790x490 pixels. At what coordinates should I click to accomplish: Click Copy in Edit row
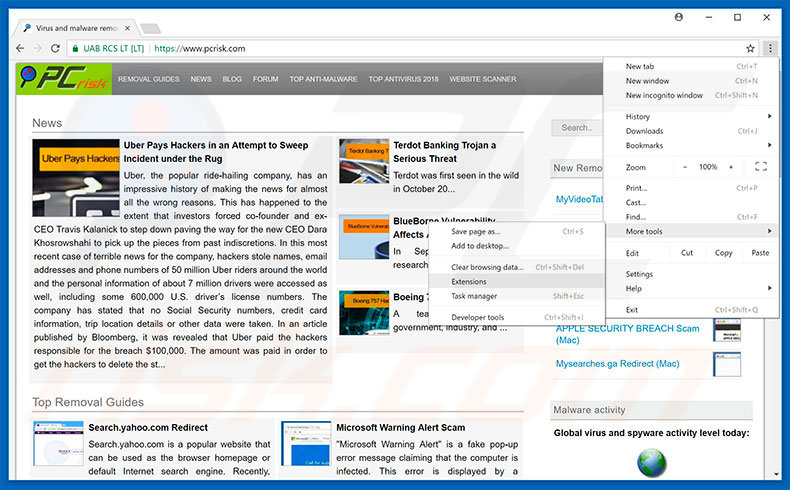point(723,253)
